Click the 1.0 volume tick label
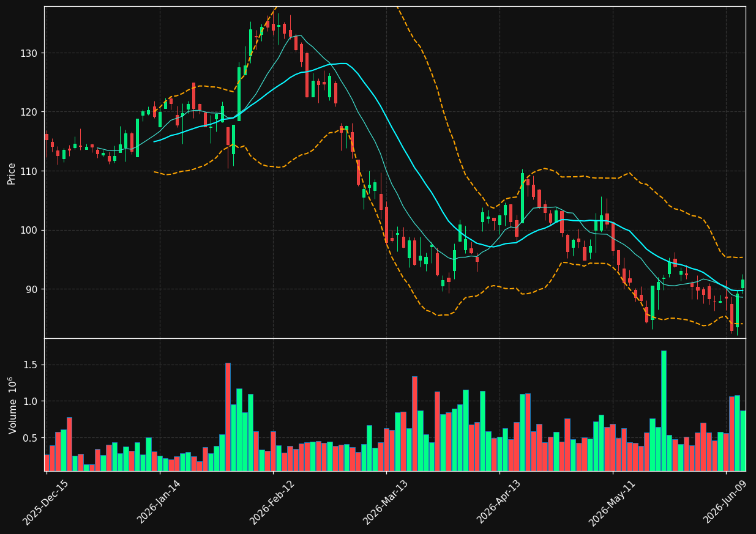The image size is (756, 534). pyautogui.click(x=31, y=401)
